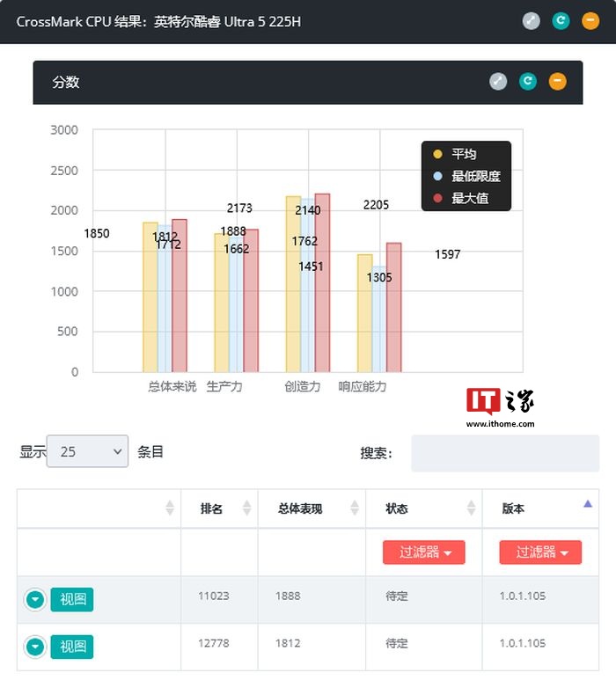Expand the 分数 chart panel

498,82
